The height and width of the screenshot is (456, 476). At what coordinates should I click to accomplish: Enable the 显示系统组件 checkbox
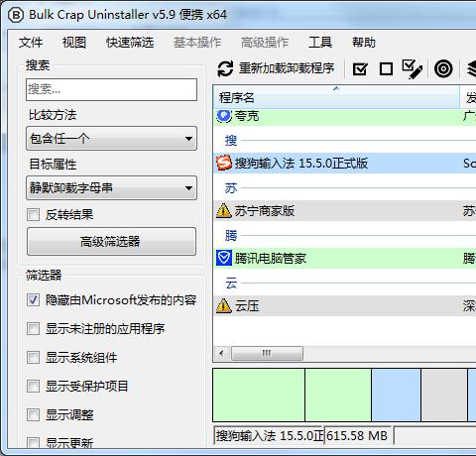(33, 357)
